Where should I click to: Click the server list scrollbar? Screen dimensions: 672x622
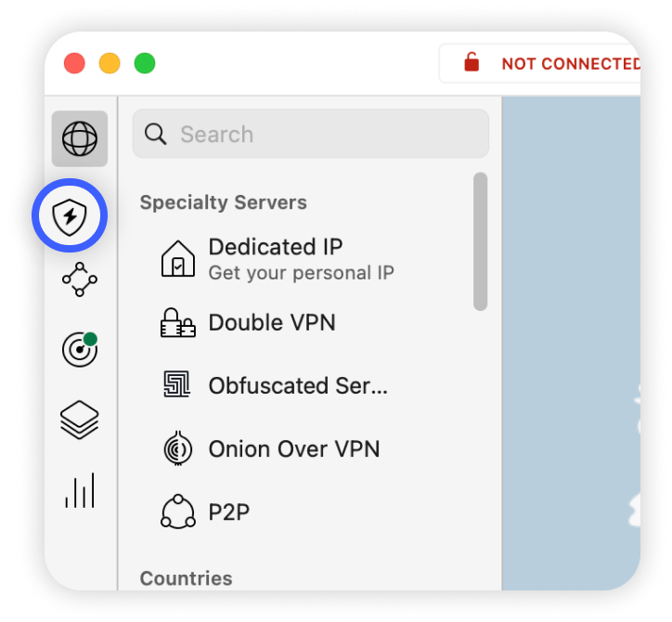pos(481,241)
